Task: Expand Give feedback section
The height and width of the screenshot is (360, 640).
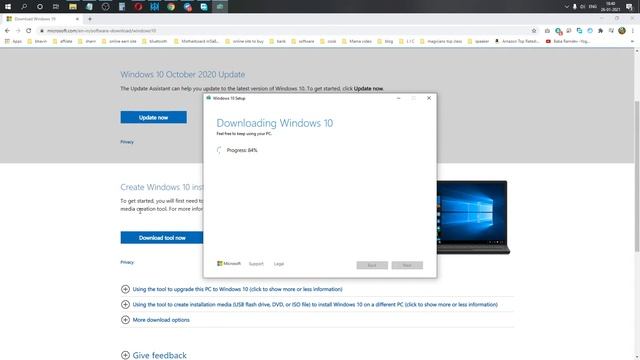Action: [x=153, y=355]
